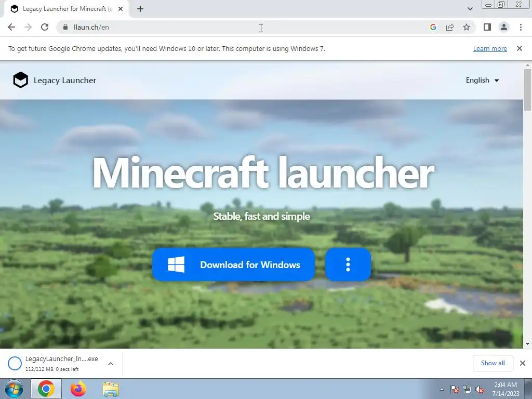Click the Windows logo in download button
Image resolution: width=532 pixels, height=399 pixels.
pyautogui.click(x=176, y=264)
